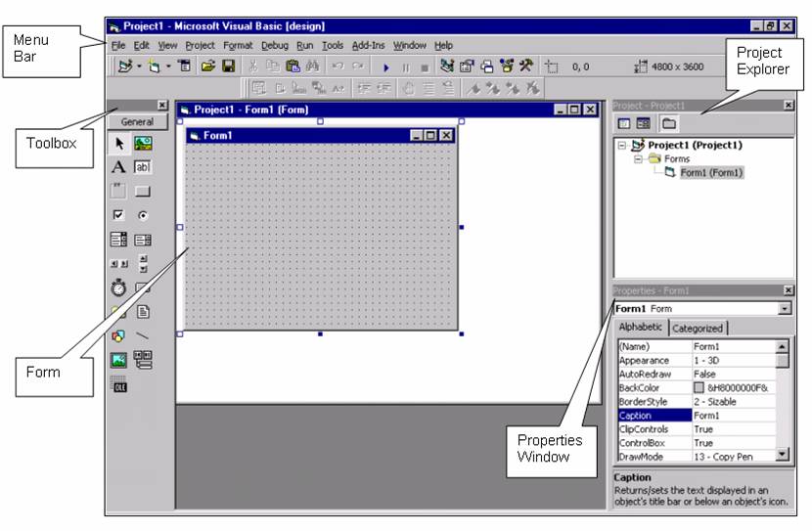Screen dimensions: 812x531
Task: Select the Timer control tool
Action: 118,288
